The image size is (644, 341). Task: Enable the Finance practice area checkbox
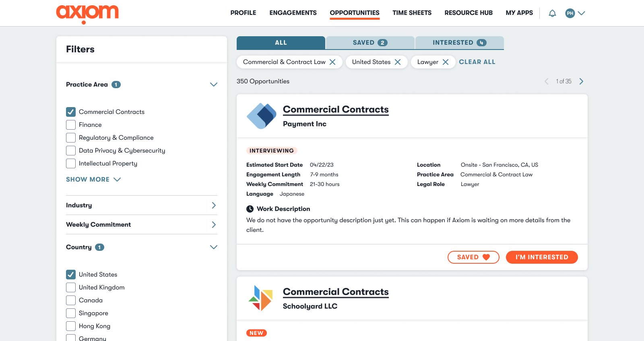click(71, 125)
